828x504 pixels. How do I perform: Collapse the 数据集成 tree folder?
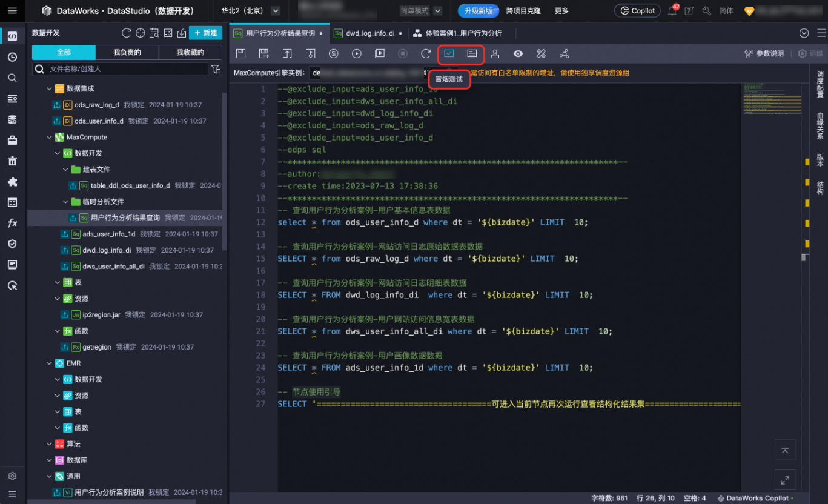(50, 88)
